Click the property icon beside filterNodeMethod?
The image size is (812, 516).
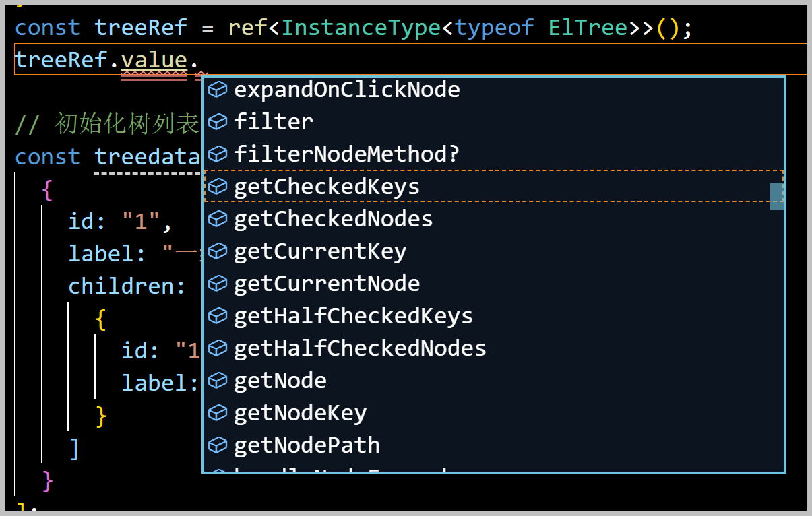point(217,154)
